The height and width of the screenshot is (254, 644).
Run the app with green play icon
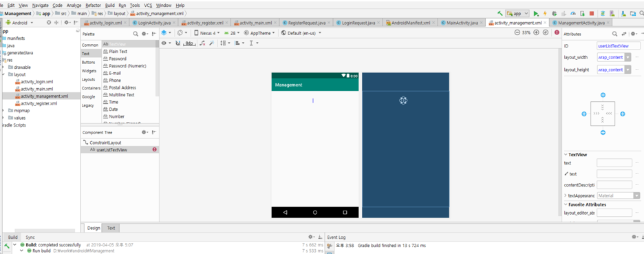point(536,14)
